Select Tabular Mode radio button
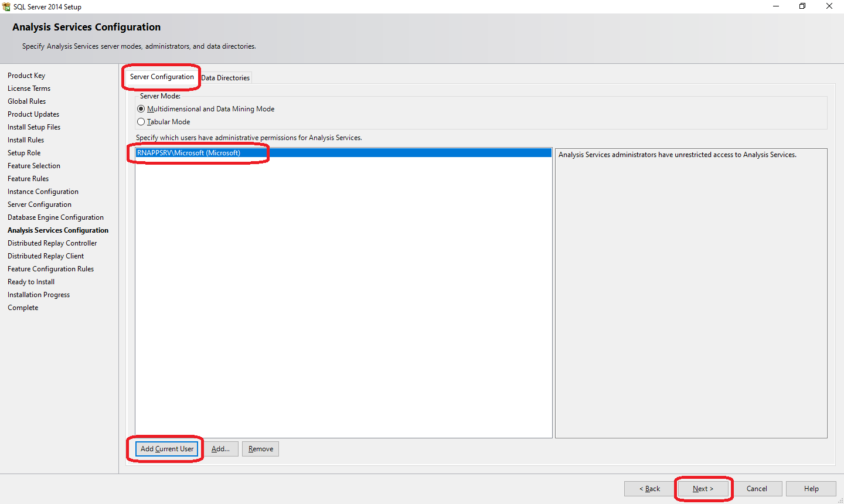Screen dimensions: 844x504 coord(141,122)
